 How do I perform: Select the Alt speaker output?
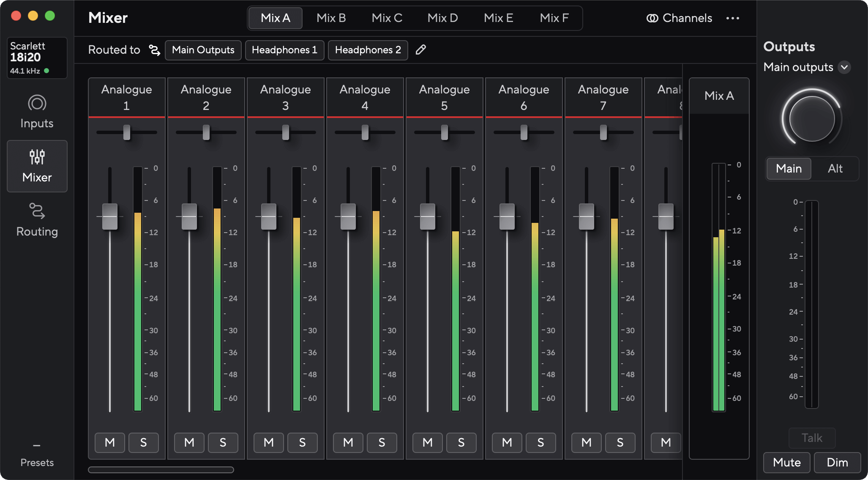[835, 169]
